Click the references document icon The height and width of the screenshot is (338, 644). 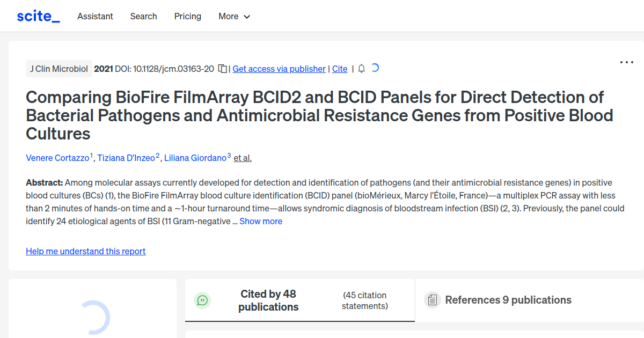[432, 300]
